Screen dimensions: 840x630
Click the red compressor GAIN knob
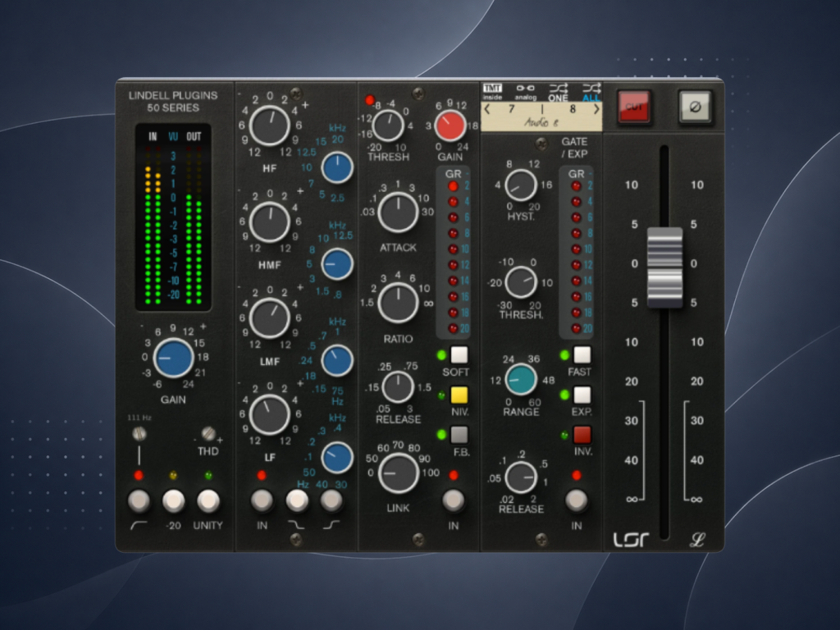(450, 126)
